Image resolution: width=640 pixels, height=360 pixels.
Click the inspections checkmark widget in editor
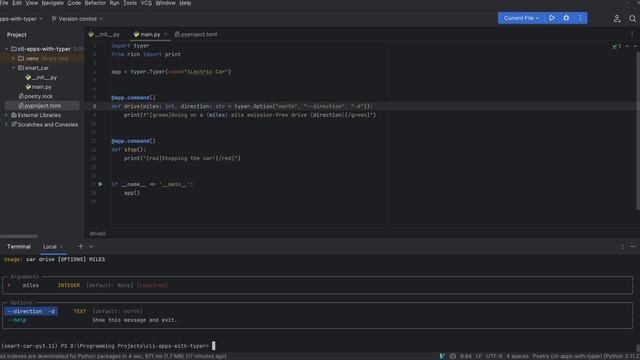616,46
